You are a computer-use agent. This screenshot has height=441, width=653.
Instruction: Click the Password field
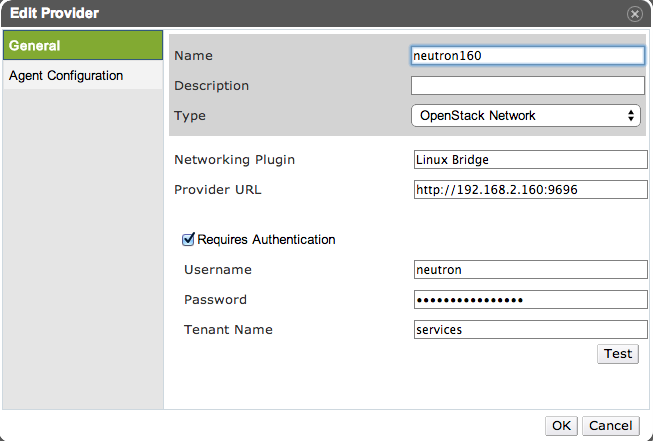(x=531, y=299)
